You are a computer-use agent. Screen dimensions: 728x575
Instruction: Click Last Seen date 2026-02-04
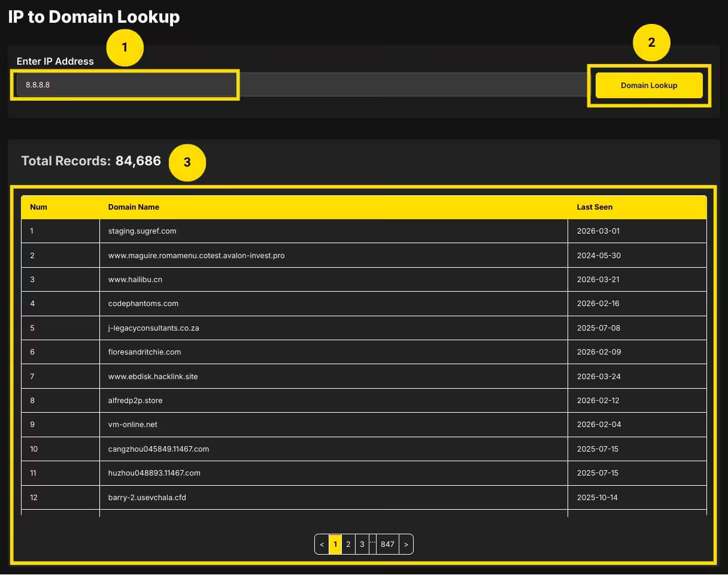point(599,425)
